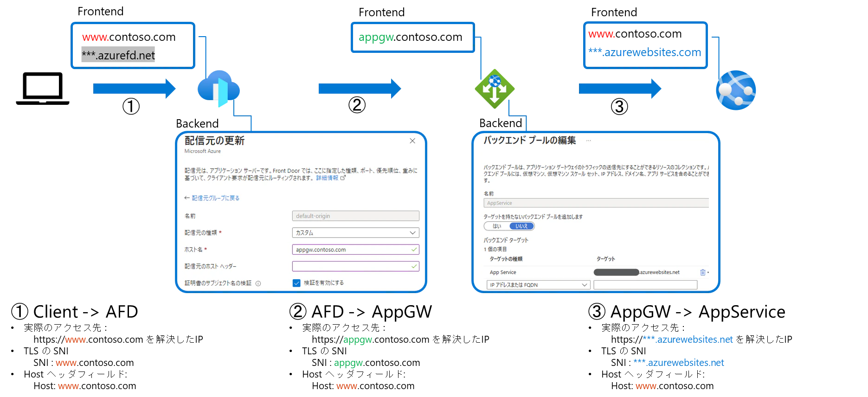Select はい in the backend pool toggle

[x=497, y=226]
